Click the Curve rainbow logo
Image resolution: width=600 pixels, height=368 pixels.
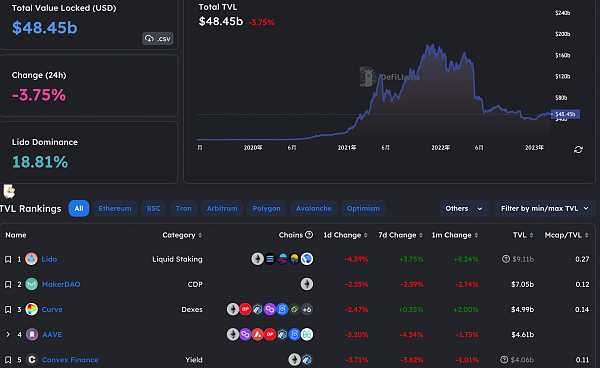(x=31, y=309)
